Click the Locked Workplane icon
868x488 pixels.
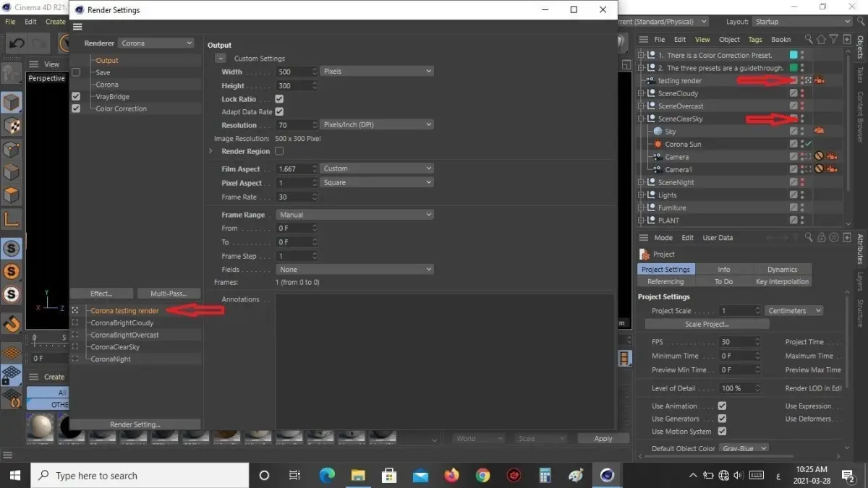point(12,375)
